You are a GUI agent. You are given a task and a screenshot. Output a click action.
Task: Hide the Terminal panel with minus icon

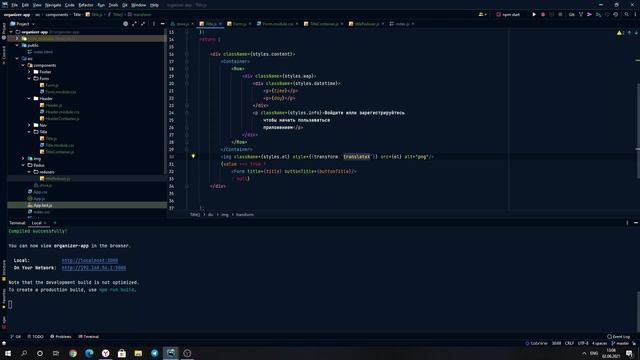(636, 223)
